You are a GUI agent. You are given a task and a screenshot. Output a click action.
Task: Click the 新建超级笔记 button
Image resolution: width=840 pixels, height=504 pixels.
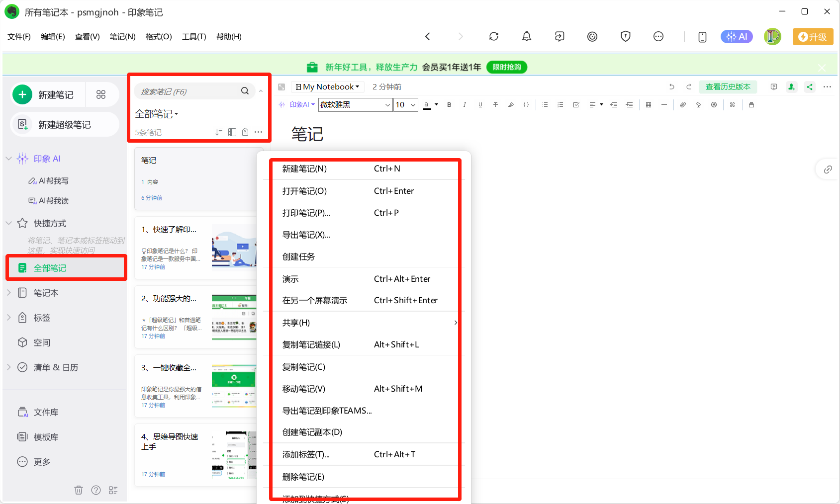(x=65, y=124)
